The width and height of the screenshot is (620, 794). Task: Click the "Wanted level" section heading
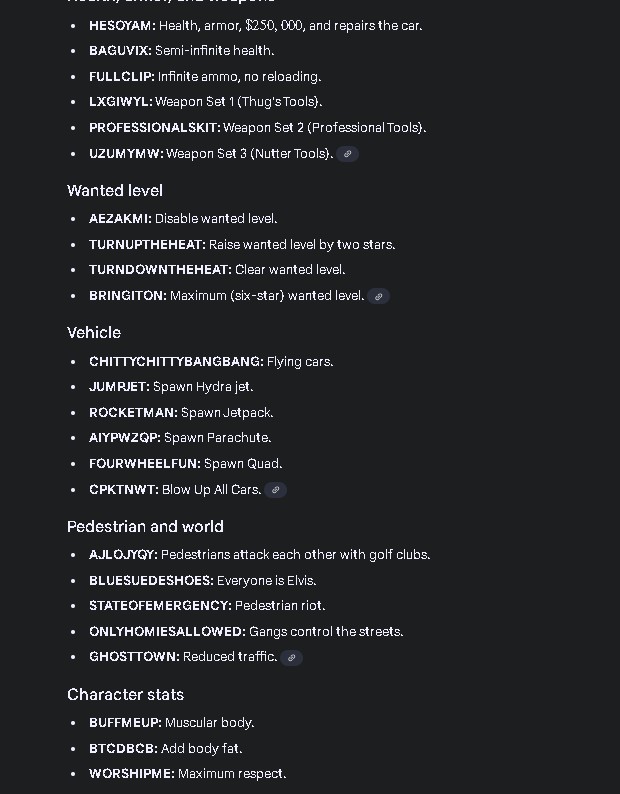115,190
